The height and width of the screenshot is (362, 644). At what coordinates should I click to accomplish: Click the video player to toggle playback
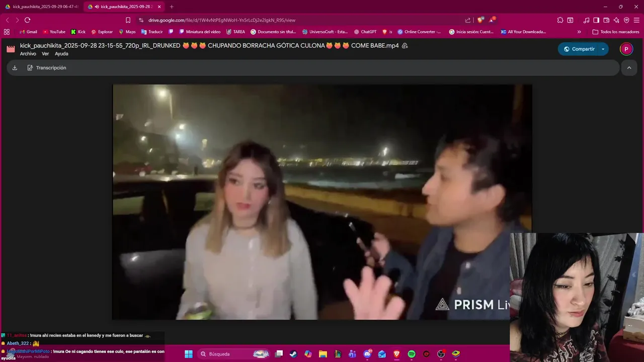coord(322,202)
